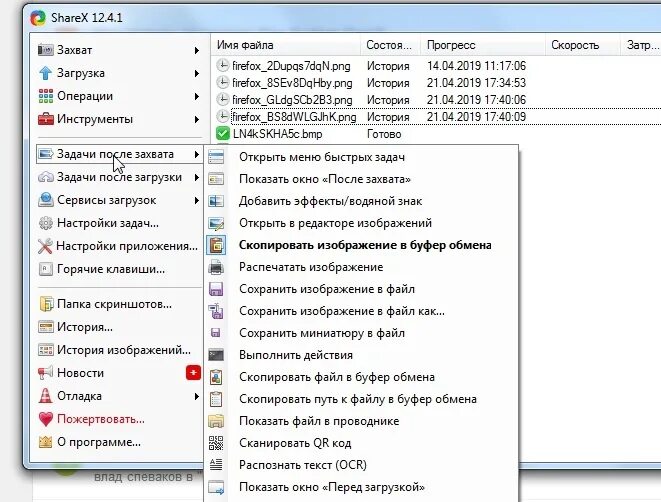Toggle Сохранить миниатюру в файл task
The width and height of the screenshot is (661, 502).
tap(363, 333)
